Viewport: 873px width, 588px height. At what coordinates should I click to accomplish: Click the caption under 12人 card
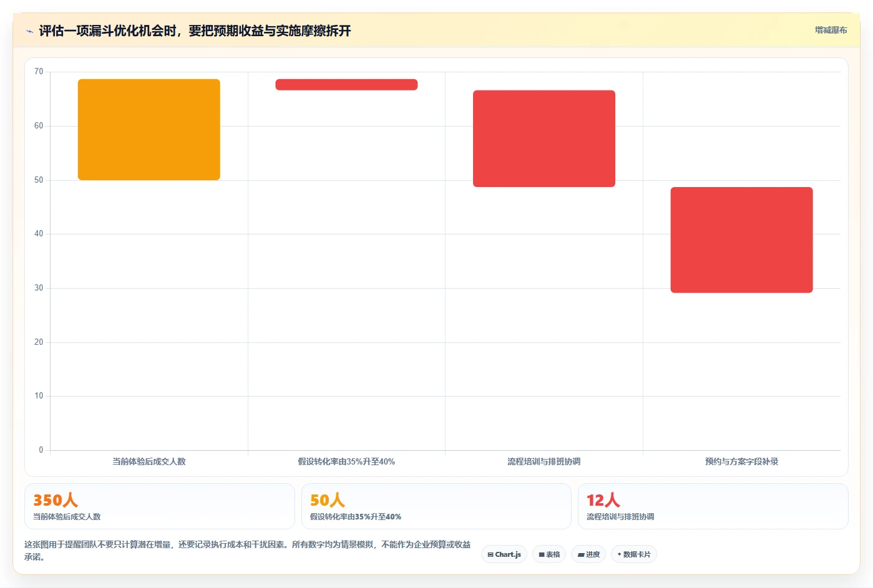[x=620, y=517]
